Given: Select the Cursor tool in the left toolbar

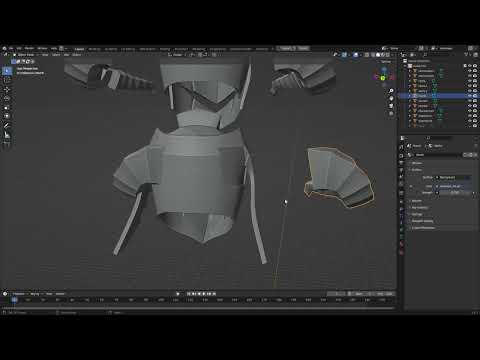Looking at the screenshot, I should 7,80.
